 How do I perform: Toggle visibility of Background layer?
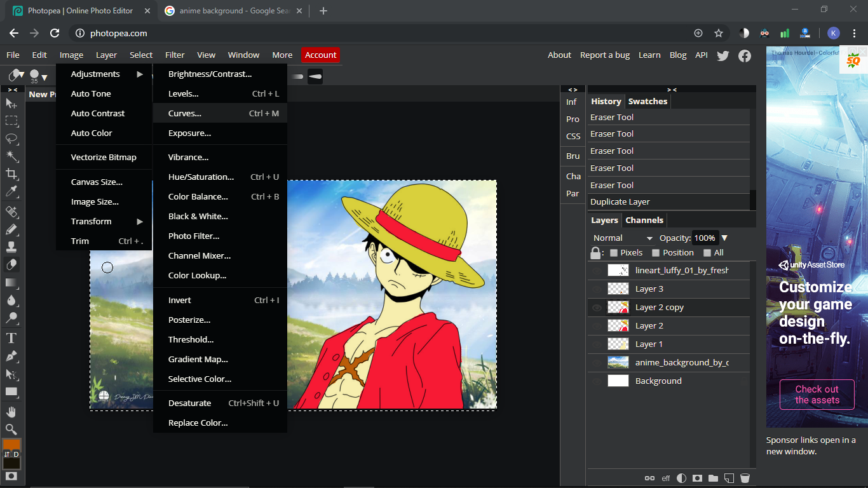point(597,381)
